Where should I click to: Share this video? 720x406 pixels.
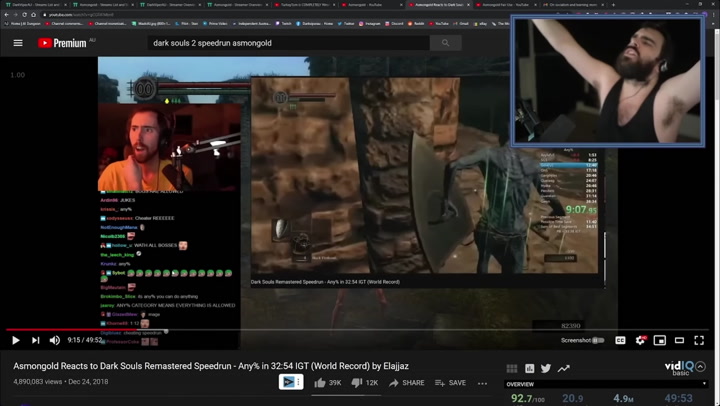click(406, 383)
